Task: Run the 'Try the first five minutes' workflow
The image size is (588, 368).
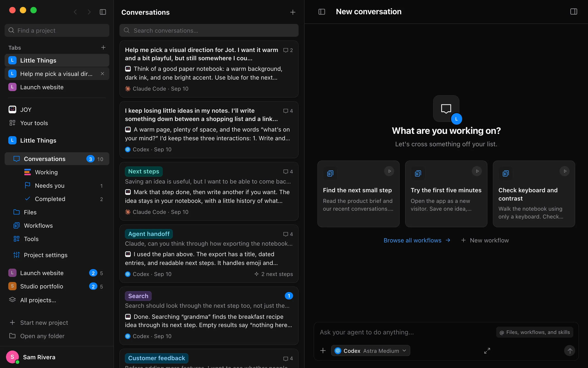Action: click(477, 171)
